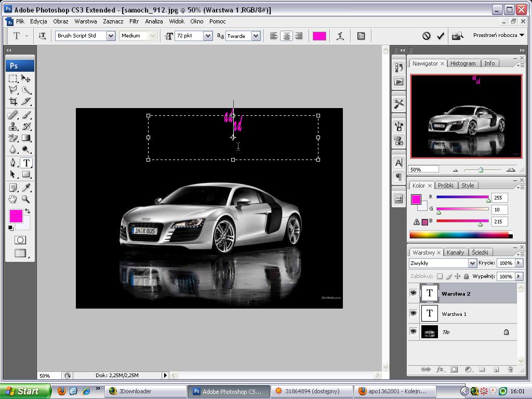The height and width of the screenshot is (399, 532).
Task: Create a new layer
Action: 496,369
